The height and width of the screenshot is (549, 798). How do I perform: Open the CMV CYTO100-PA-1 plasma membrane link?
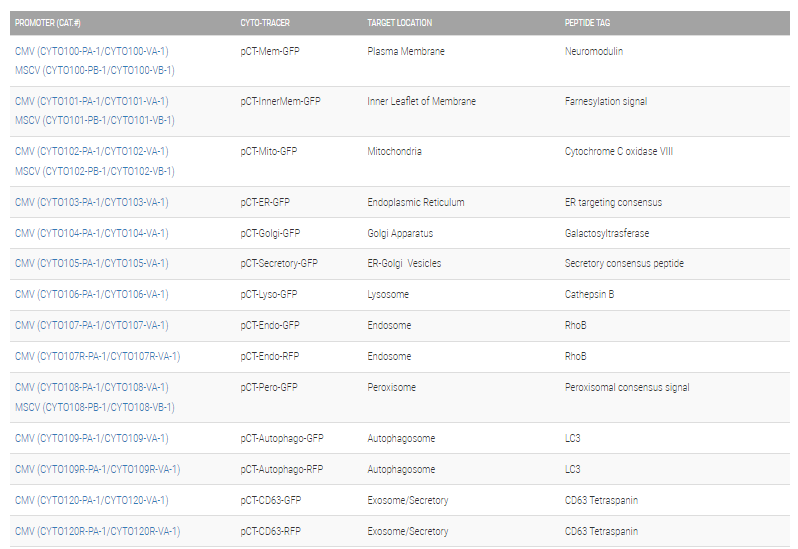tap(92, 51)
